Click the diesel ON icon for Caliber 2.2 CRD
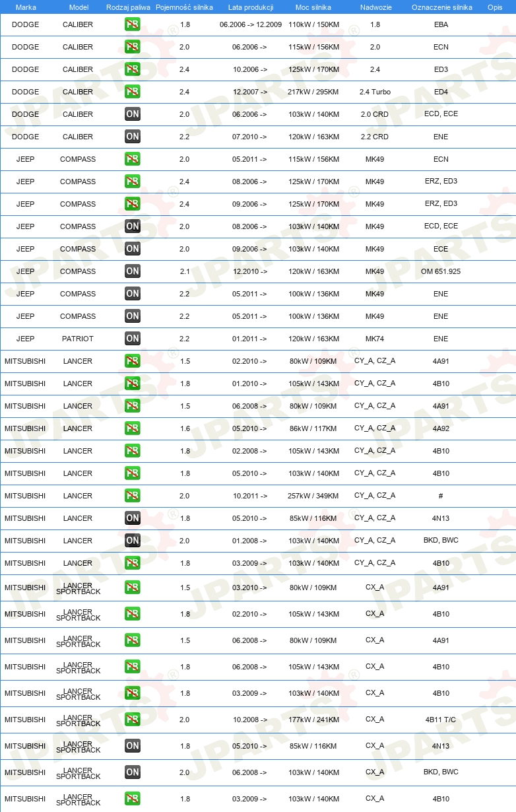Image resolution: width=516 pixels, height=812 pixels. (x=133, y=137)
